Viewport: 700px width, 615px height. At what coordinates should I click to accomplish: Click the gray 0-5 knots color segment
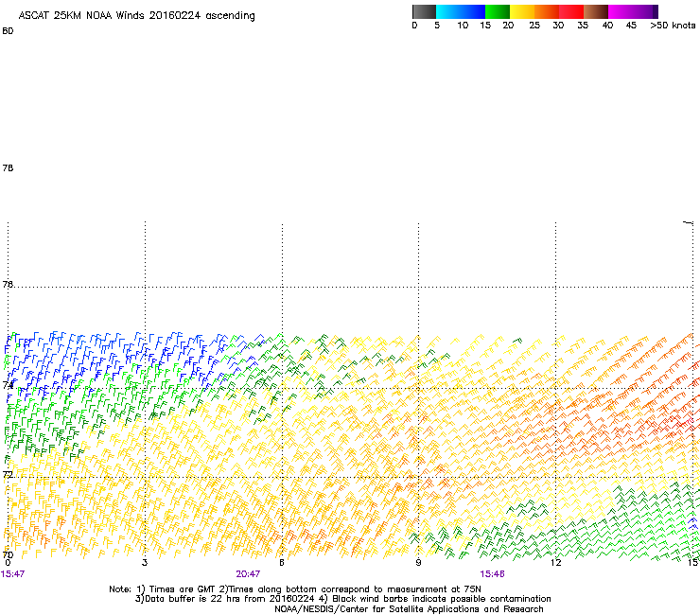point(424,11)
